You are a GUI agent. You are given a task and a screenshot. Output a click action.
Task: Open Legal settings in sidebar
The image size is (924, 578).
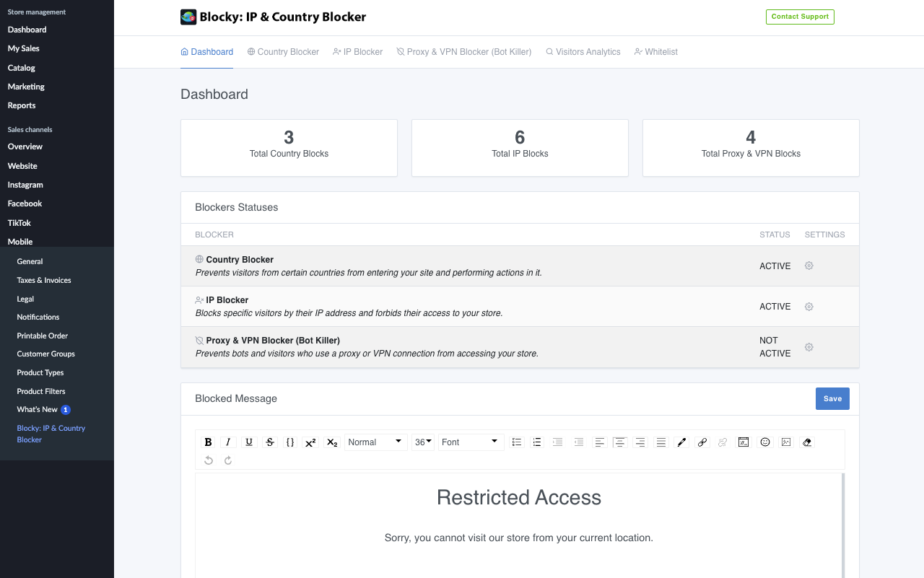[x=25, y=299]
